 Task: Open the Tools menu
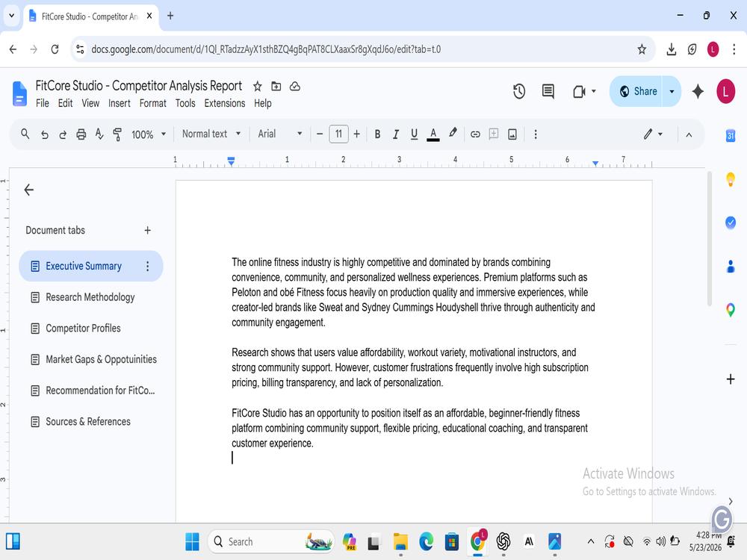tap(185, 103)
